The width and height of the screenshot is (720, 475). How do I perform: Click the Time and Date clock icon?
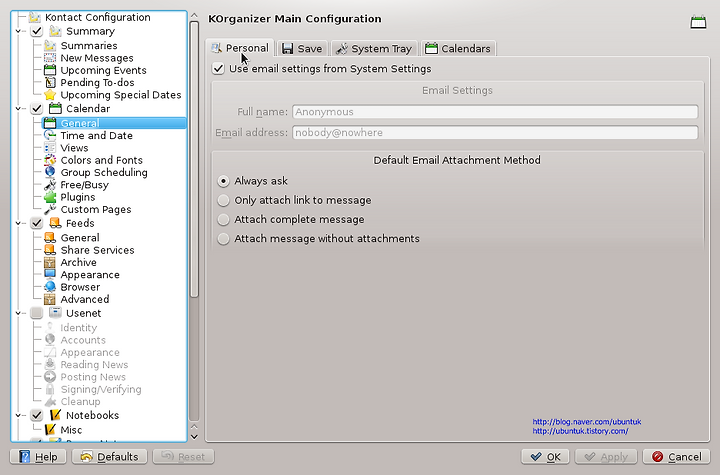coord(50,136)
